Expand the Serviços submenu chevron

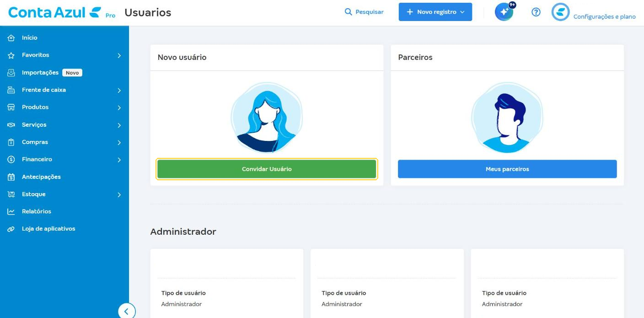(119, 125)
